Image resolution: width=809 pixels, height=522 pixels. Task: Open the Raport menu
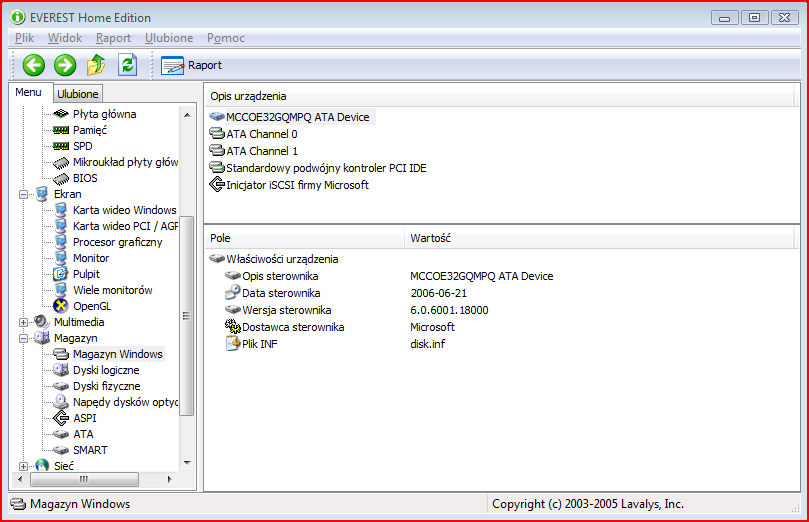coord(113,38)
